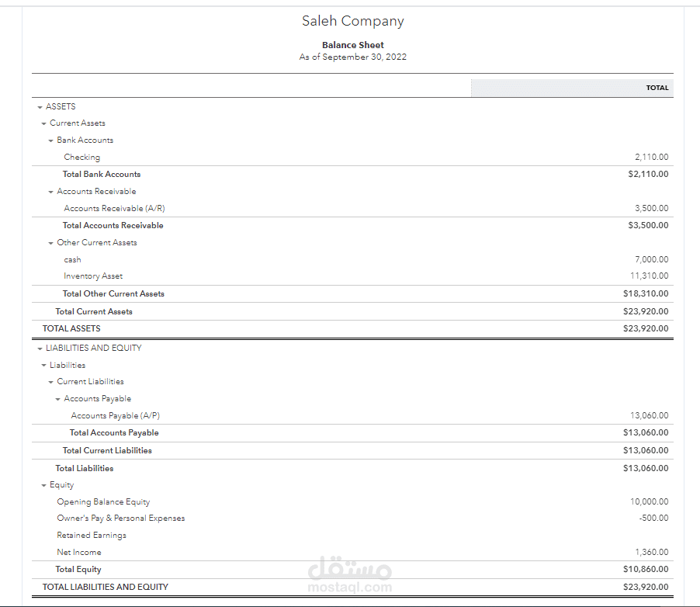Select the Checking row label

tap(82, 158)
